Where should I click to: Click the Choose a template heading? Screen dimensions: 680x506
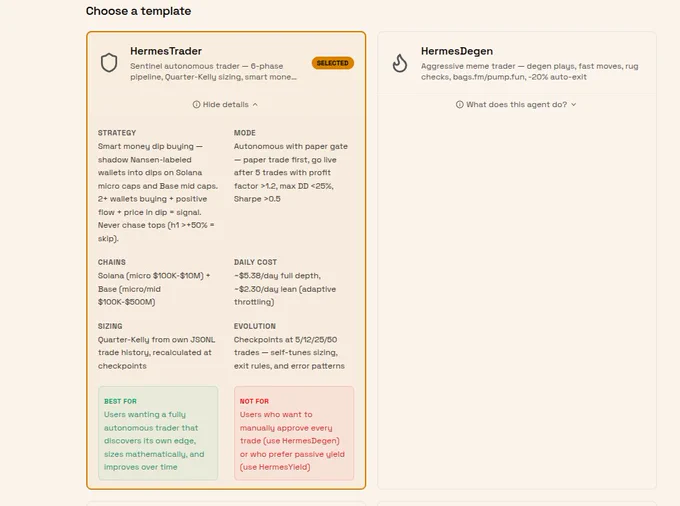click(138, 11)
